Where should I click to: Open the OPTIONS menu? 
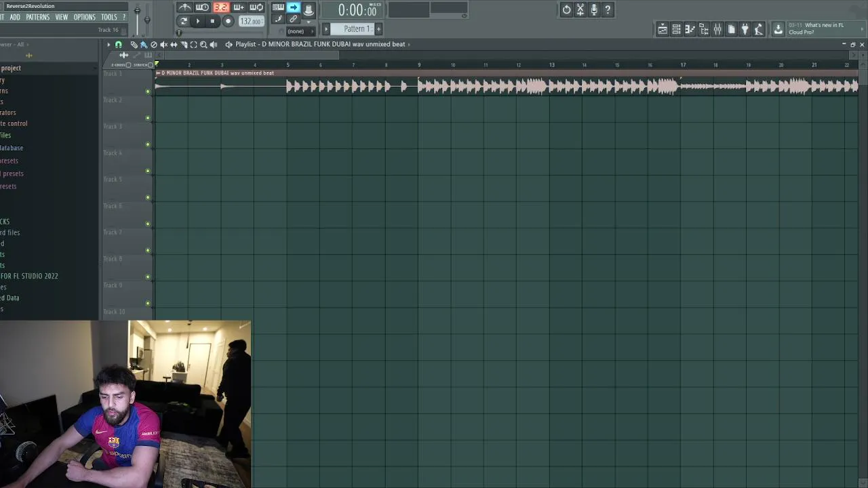click(x=84, y=17)
